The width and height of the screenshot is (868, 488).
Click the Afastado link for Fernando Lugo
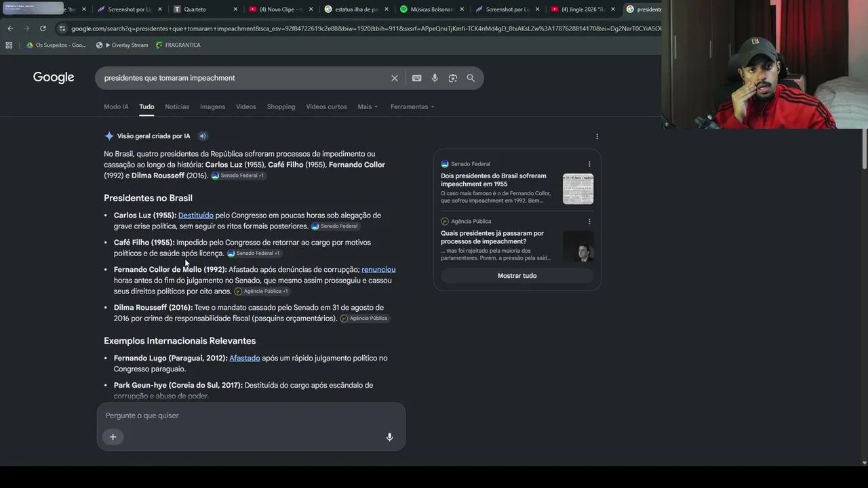pos(245,359)
